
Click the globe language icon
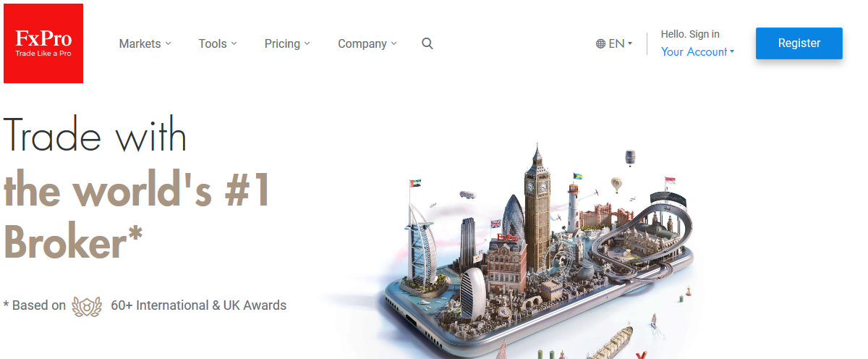tap(600, 43)
